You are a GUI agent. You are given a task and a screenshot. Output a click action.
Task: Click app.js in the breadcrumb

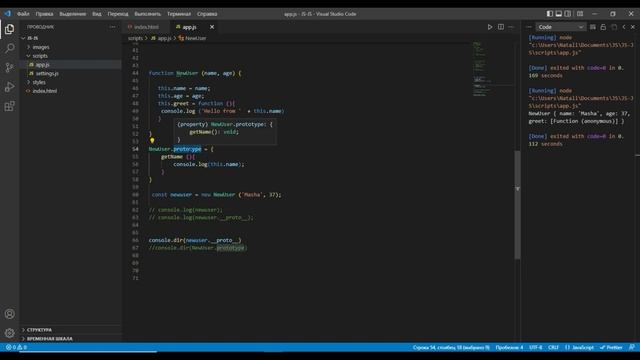(164, 38)
